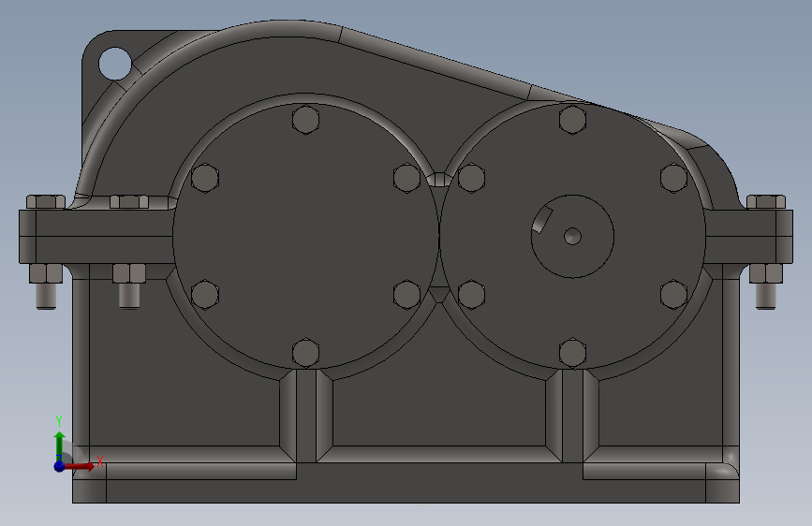Click the blue Z axis ball of the triad

point(60,466)
